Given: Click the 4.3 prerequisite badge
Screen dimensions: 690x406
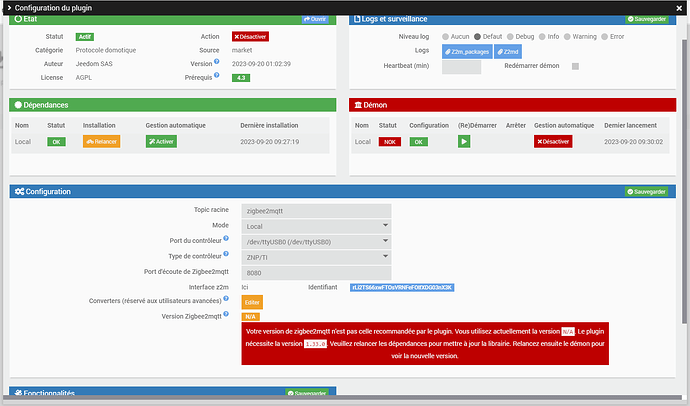Looking at the screenshot, I should [x=241, y=78].
